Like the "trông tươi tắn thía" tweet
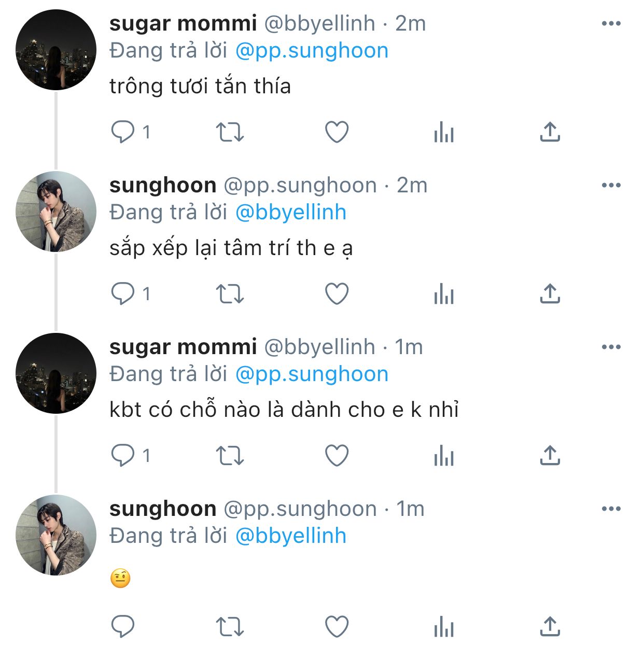Screen dimensions: 644x645 click(x=337, y=132)
